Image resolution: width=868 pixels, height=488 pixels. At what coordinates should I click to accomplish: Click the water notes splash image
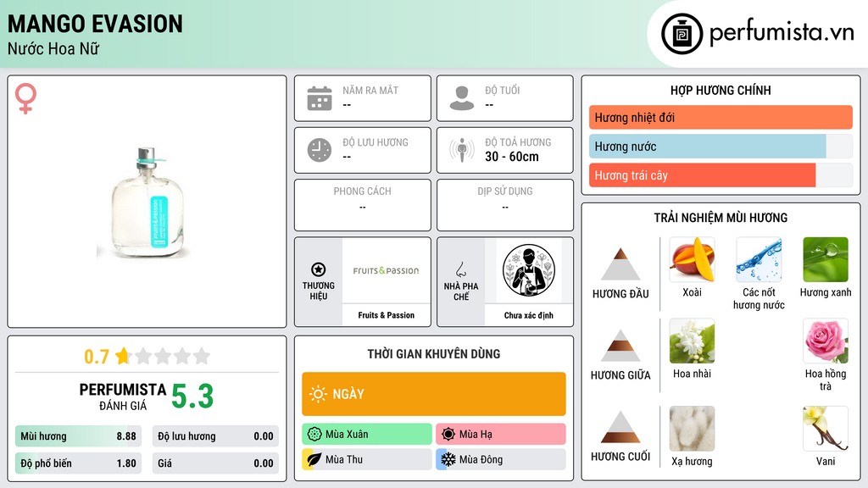tap(759, 260)
